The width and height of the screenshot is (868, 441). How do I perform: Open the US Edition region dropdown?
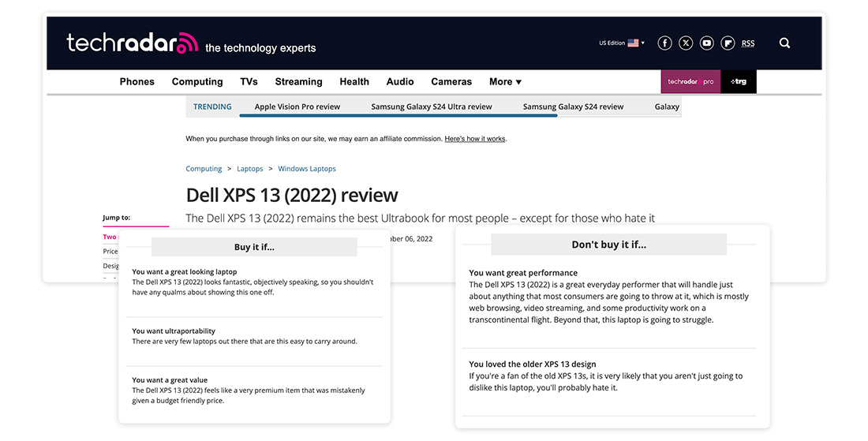pyautogui.click(x=622, y=43)
